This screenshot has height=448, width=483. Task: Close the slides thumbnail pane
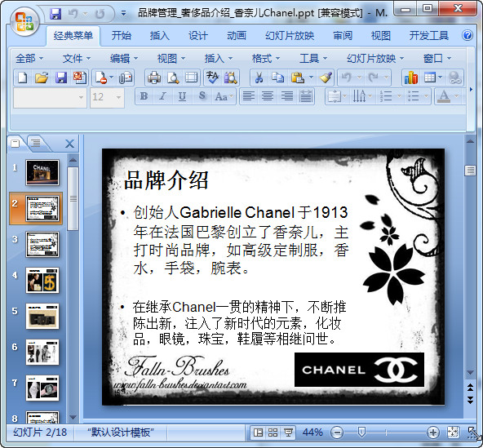[x=69, y=144]
